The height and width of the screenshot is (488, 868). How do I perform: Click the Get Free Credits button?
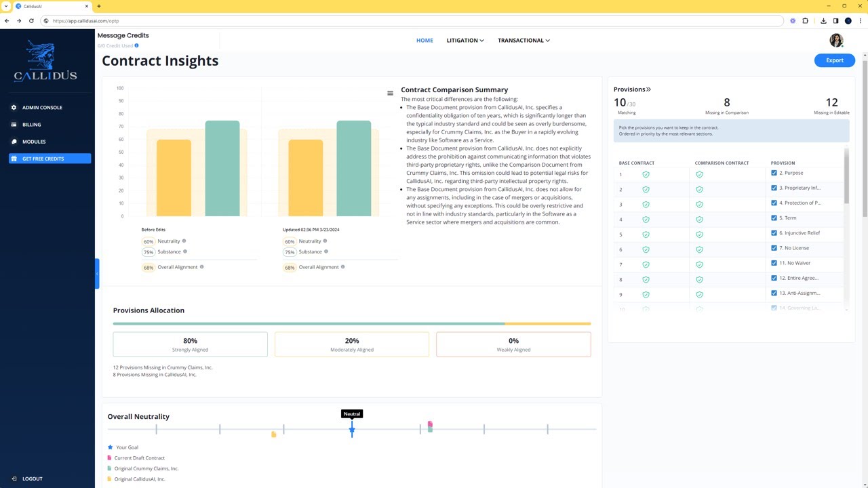[x=50, y=159]
